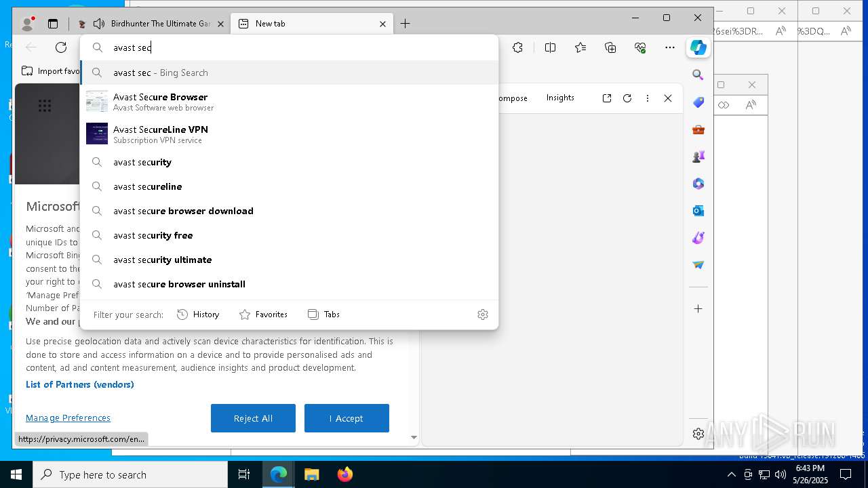Mute the Birdhunter tab audio
The image size is (868, 488).
[x=99, y=24]
